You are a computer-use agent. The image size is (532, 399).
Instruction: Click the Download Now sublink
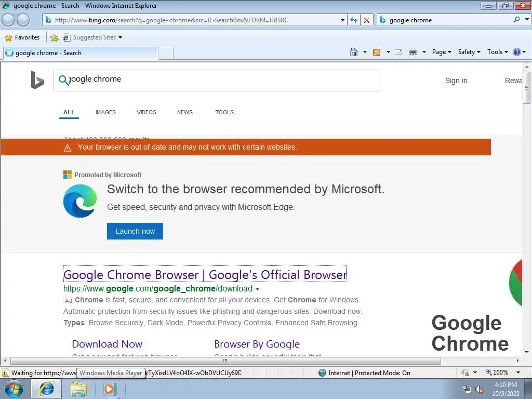click(107, 344)
